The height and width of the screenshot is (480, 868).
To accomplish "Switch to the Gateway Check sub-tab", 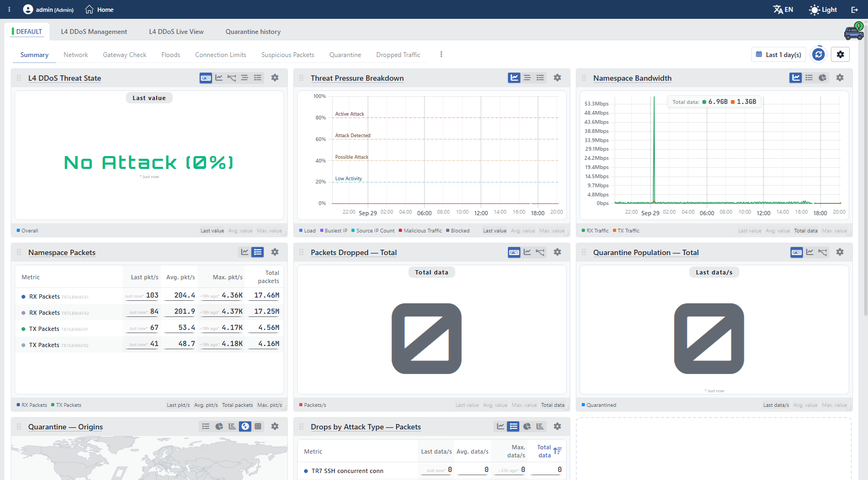I will 125,55.
